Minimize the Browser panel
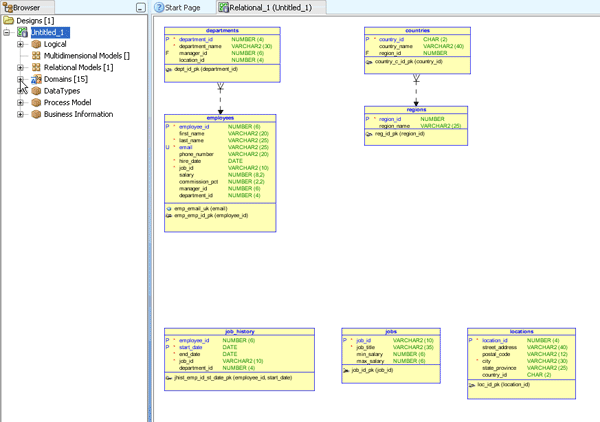This screenshot has height=422, width=600. pyautogui.click(x=140, y=7)
